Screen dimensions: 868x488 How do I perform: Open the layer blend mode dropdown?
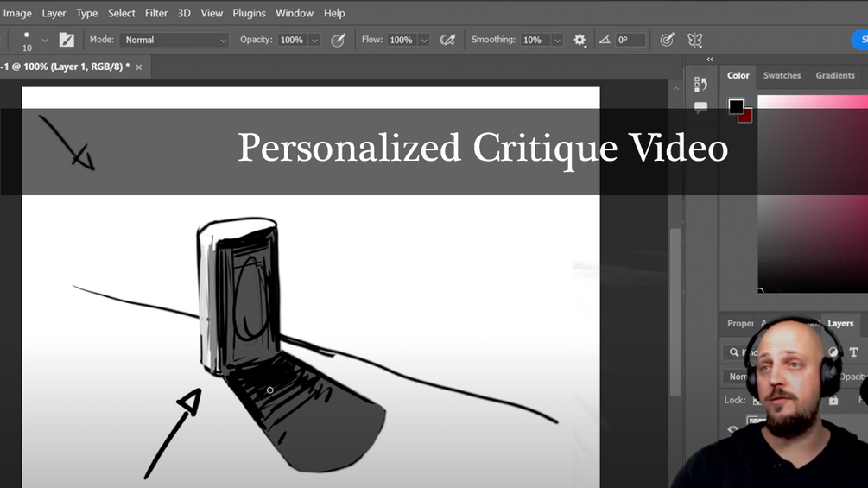(738, 377)
